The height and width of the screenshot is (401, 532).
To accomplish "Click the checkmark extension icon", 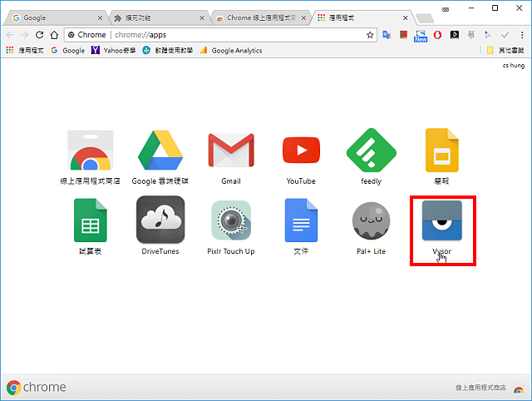I will click(505, 35).
